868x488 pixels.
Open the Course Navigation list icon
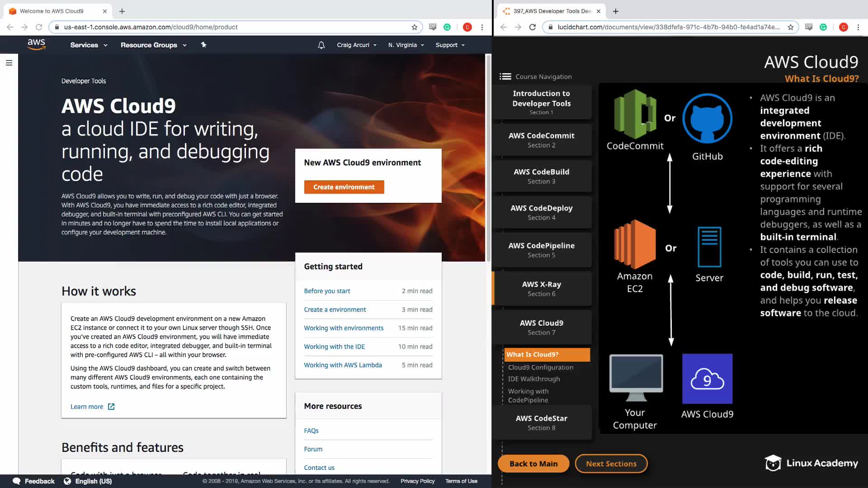pos(505,76)
